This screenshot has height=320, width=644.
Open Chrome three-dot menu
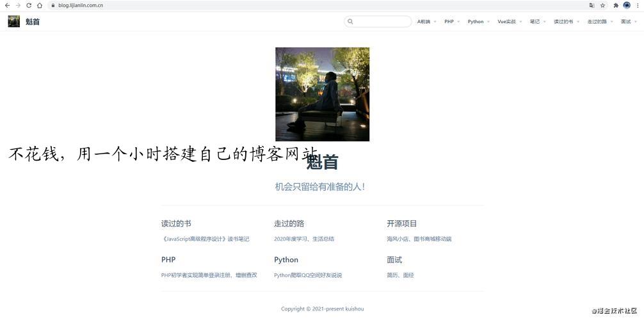638,5
